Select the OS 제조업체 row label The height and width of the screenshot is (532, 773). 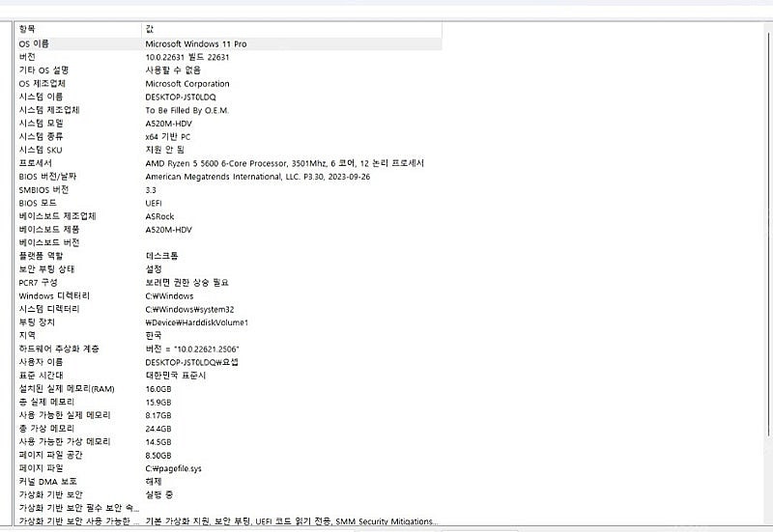click(42, 84)
